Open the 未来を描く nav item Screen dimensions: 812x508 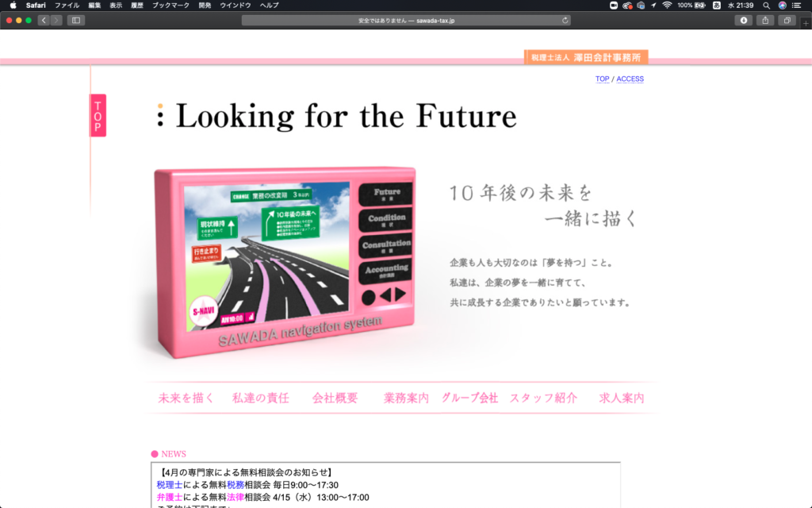[x=186, y=398]
